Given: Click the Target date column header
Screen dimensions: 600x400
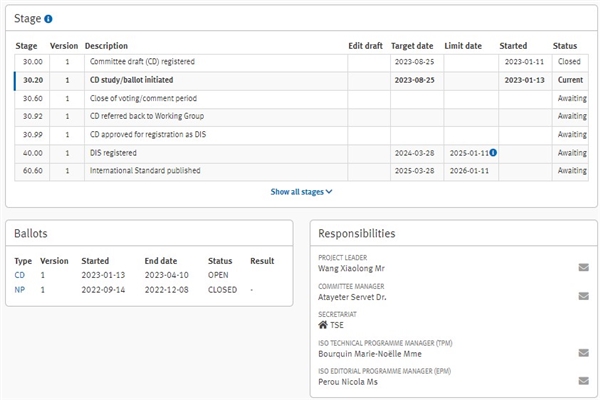Looking at the screenshot, I should tap(412, 46).
